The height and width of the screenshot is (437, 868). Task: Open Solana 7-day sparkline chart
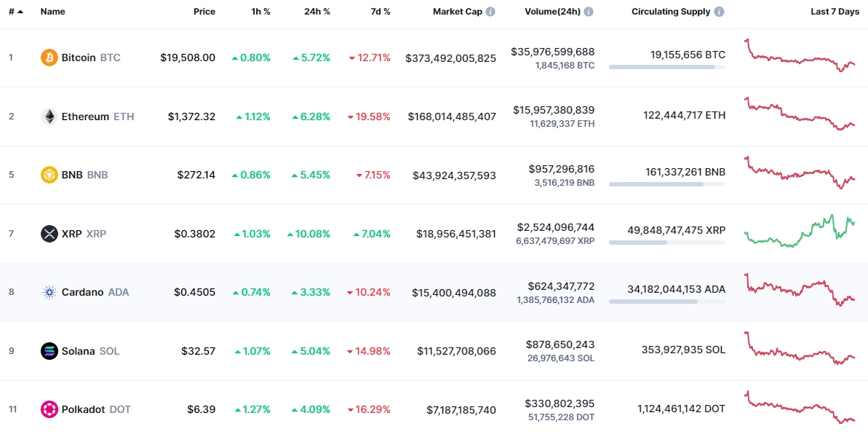(x=800, y=348)
